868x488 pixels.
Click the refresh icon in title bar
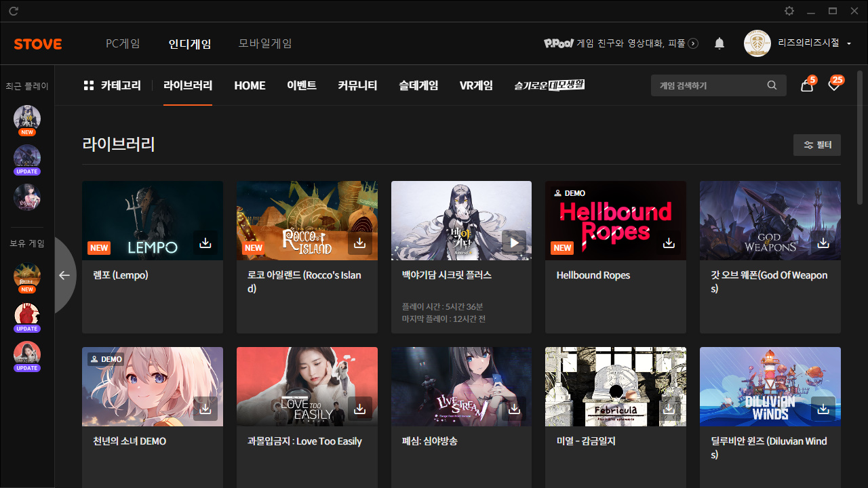pos(14,11)
